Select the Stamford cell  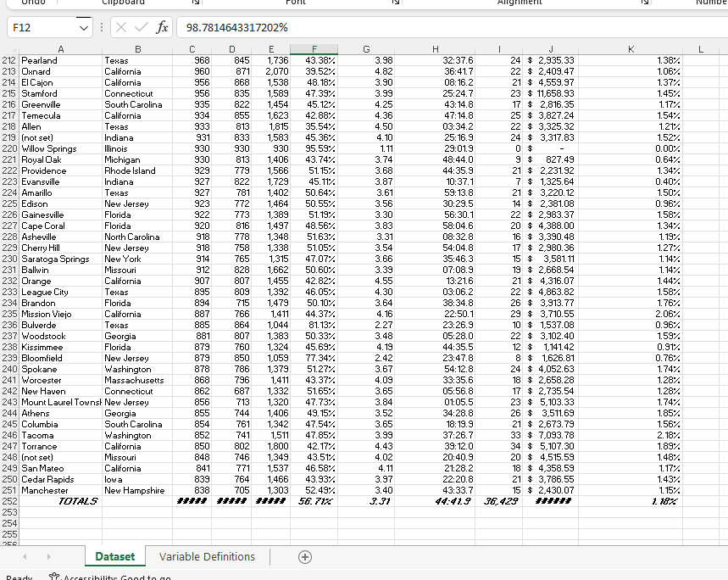tap(61, 93)
